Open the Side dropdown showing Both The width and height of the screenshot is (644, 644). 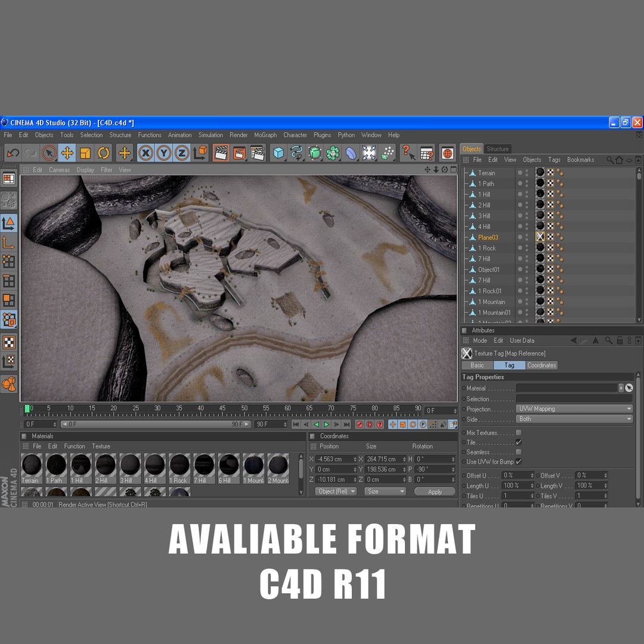pos(574,419)
